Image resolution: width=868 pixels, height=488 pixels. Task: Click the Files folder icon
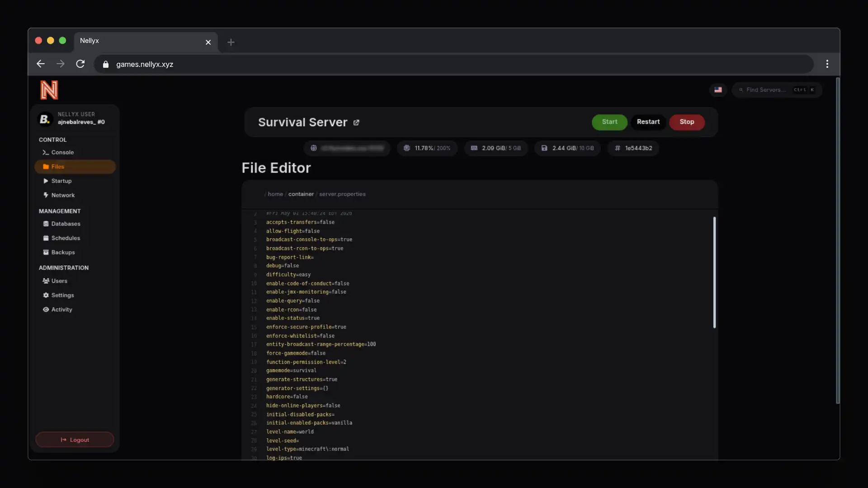pos(46,167)
